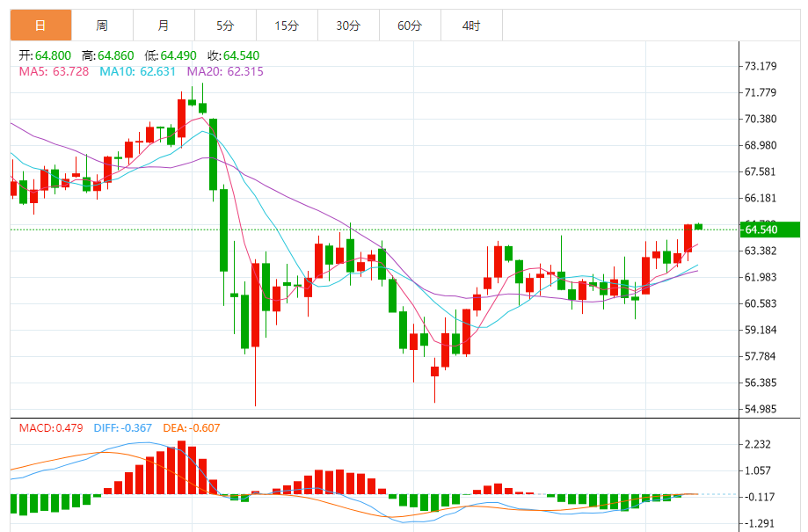Select the 日 daily chart tab

point(40,26)
